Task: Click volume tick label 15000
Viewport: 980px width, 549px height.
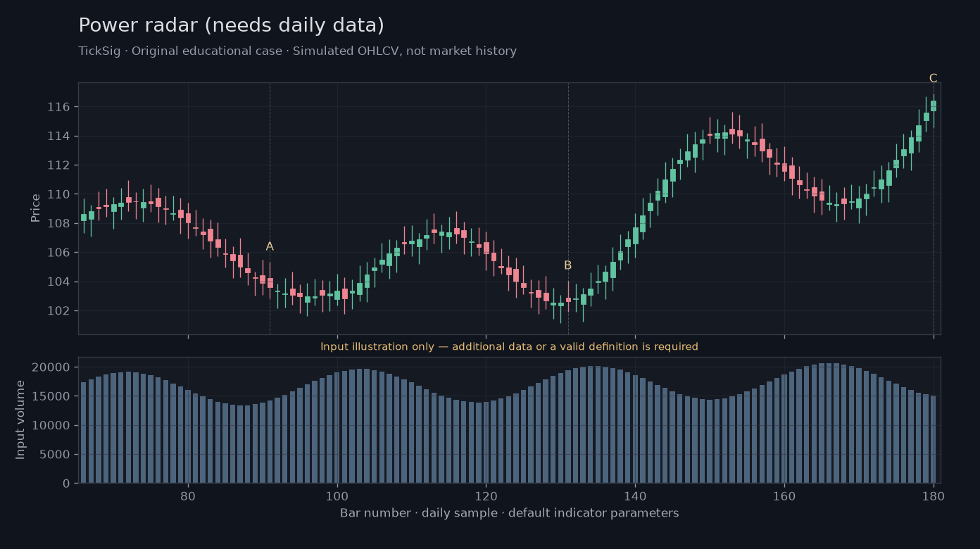Action: [52, 396]
